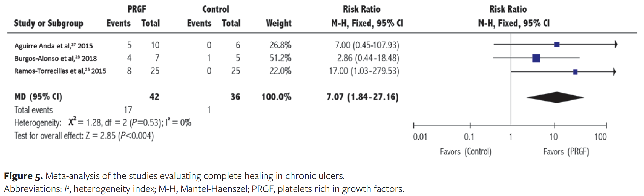The width and height of the screenshot is (644, 196).
Task: Click the pooled risk ratio 7.07 (1.84-27.16)
Action: tap(362, 97)
